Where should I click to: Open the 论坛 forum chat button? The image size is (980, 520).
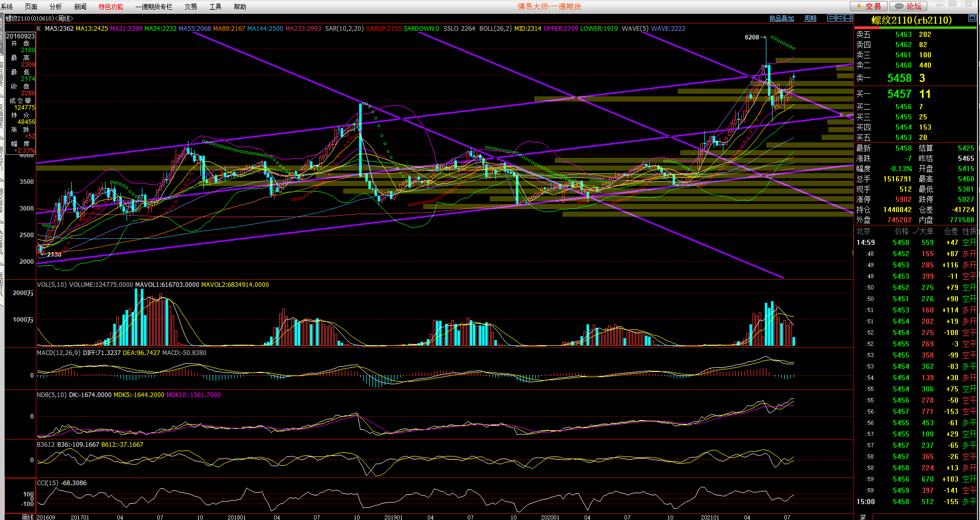pos(908,6)
